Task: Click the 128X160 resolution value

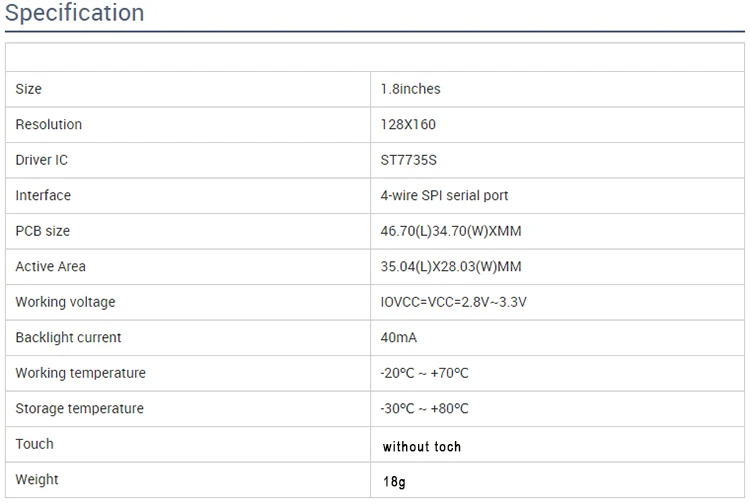Action: coord(408,125)
